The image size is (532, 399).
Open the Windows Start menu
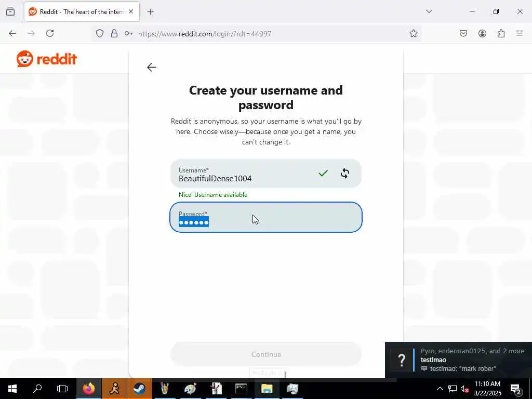(x=12, y=388)
